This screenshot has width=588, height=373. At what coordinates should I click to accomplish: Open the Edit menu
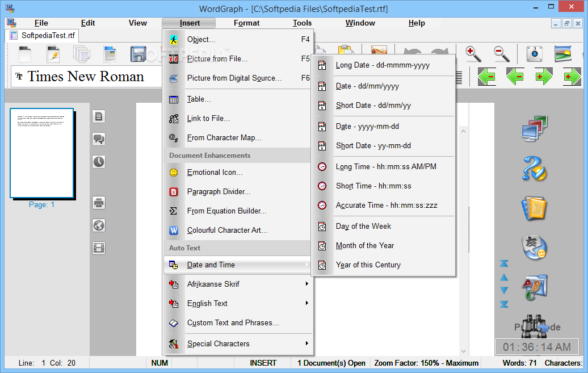click(x=88, y=23)
